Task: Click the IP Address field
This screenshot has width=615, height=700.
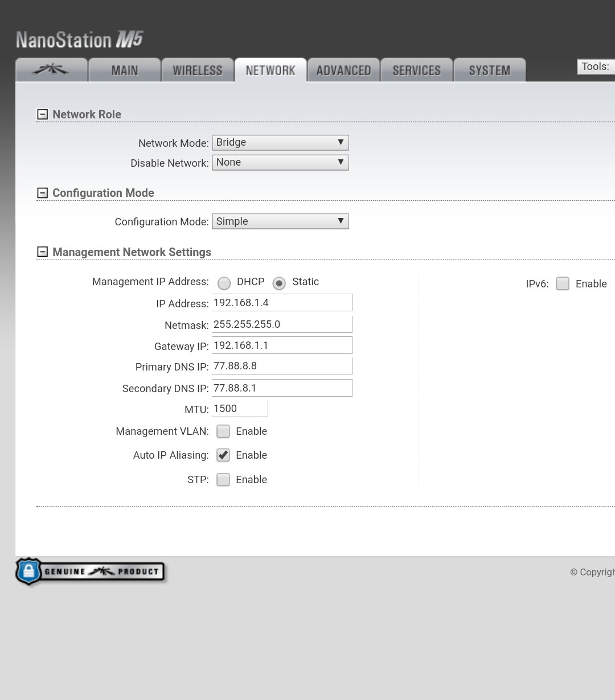Action: tap(282, 303)
